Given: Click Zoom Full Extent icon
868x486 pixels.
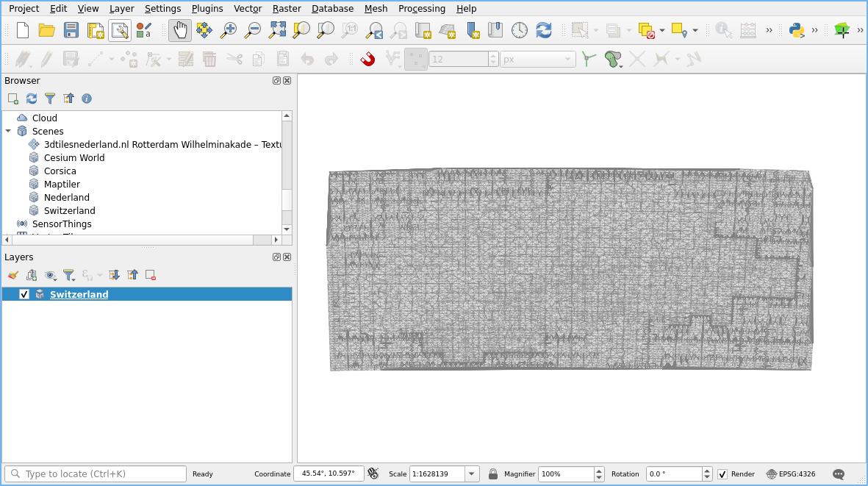Looking at the screenshot, I should (277, 31).
